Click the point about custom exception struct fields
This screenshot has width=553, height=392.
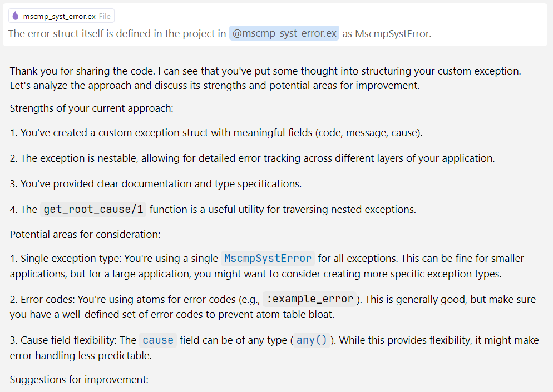[x=216, y=133]
